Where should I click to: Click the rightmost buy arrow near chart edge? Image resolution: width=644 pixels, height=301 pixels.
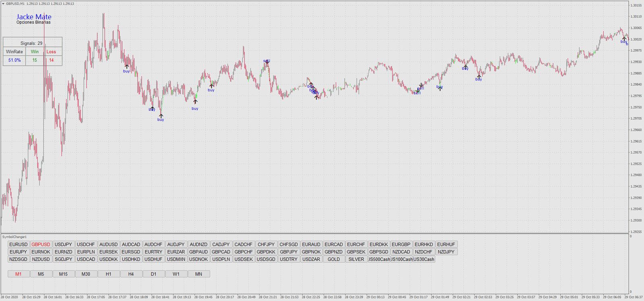(624, 39)
